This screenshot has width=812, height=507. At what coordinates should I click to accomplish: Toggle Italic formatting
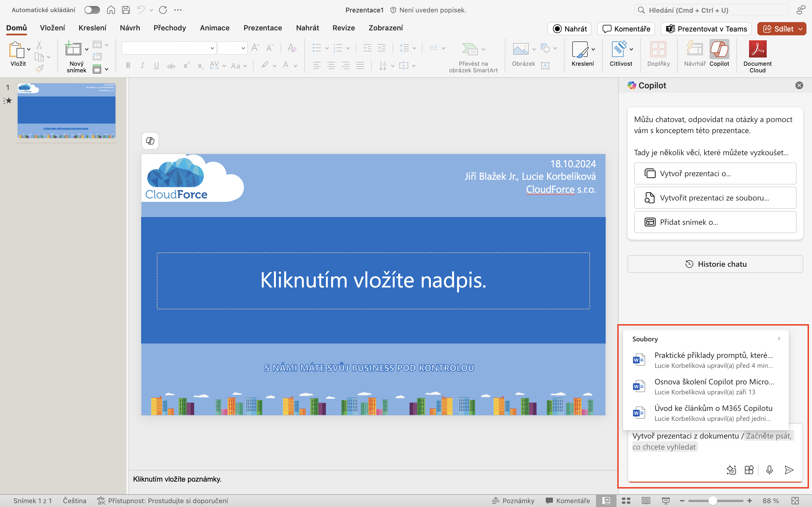[143, 65]
